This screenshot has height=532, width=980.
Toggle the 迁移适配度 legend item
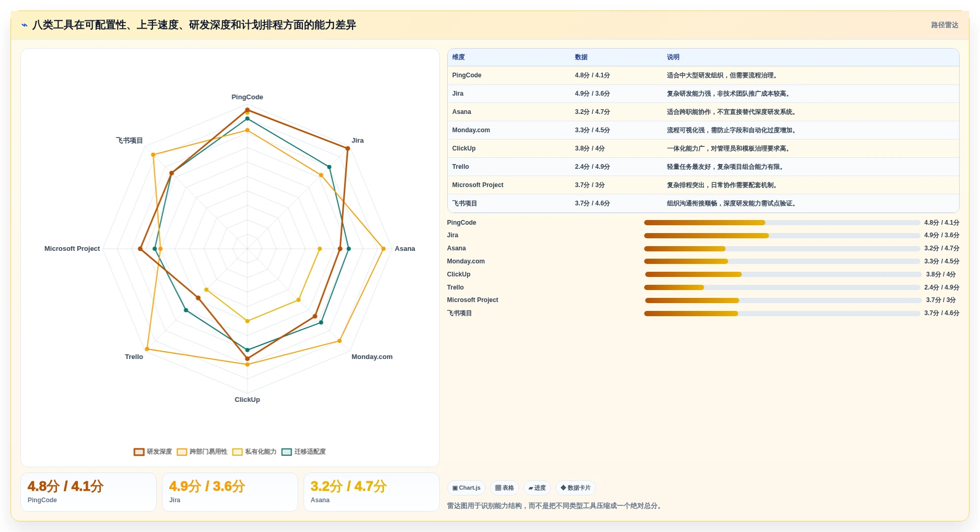click(304, 452)
